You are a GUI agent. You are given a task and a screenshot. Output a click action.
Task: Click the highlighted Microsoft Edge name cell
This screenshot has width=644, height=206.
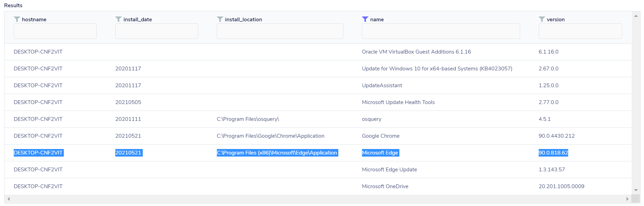380,153
